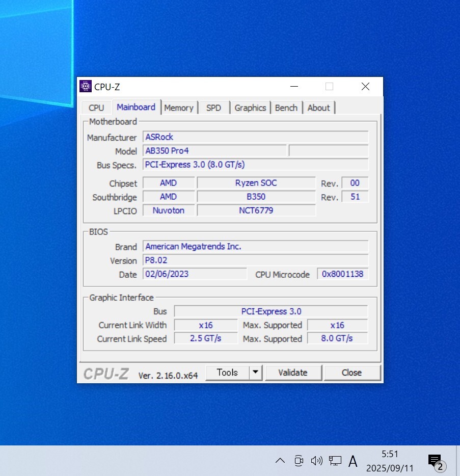Click the BIOS version 'P8.02'

[x=256, y=260]
